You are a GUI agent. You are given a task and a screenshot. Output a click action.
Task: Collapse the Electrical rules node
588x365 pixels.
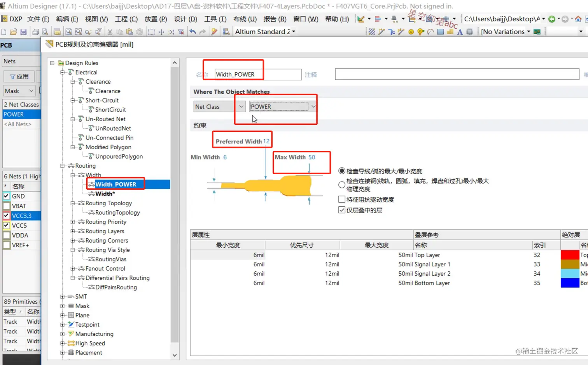click(x=62, y=72)
